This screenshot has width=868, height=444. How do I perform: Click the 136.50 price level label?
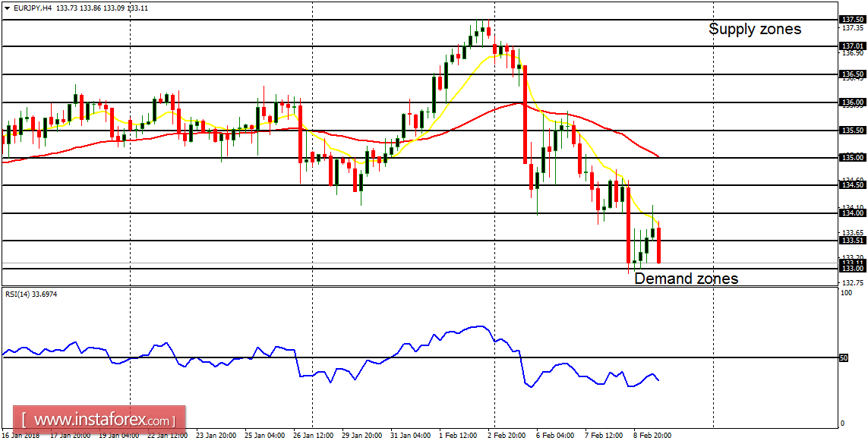pyautogui.click(x=852, y=74)
